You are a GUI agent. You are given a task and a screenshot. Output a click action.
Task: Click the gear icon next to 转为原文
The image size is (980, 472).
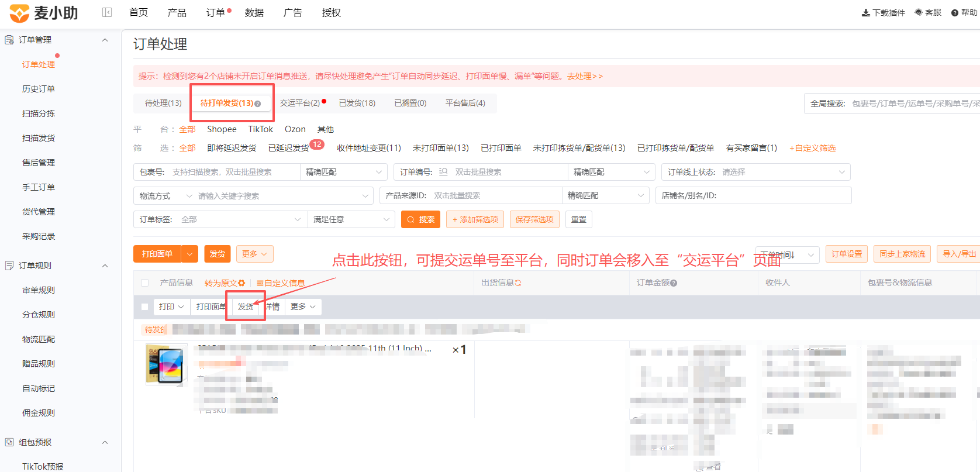click(241, 283)
